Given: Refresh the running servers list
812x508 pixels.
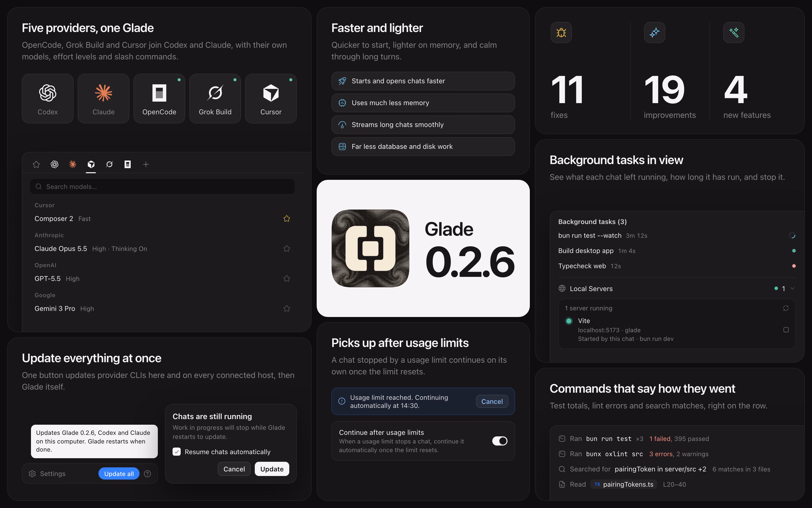Looking at the screenshot, I should pyautogui.click(x=786, y=308).
